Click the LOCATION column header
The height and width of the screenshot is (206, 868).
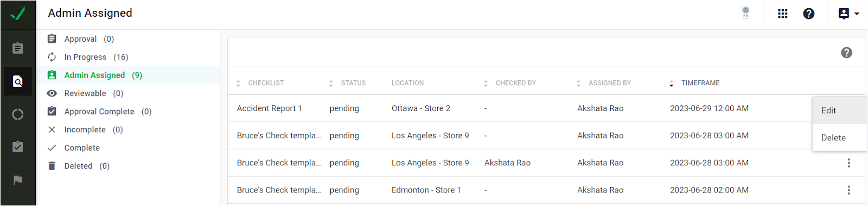[x=408, y=83]
